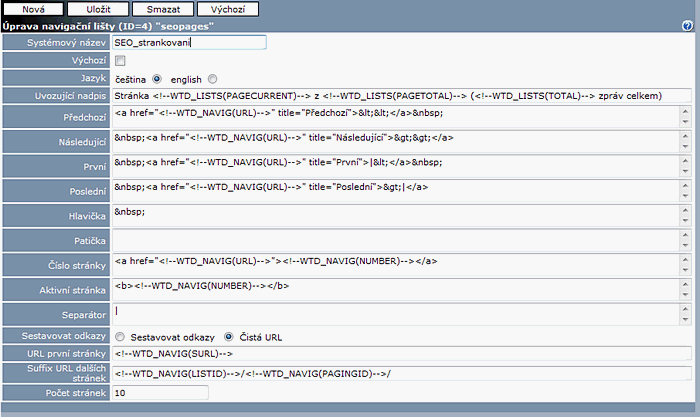Image resolution: width=700 pixels, height=417 pixels.
Task: Select the Čistá URL radio option
Action: (x=229, y=336)
